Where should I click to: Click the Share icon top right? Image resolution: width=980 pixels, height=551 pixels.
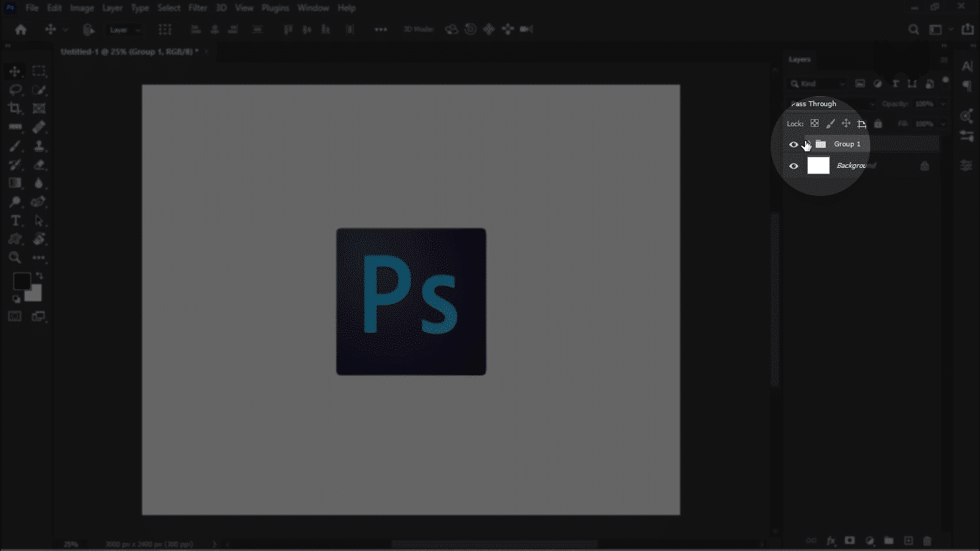[967, 29]
